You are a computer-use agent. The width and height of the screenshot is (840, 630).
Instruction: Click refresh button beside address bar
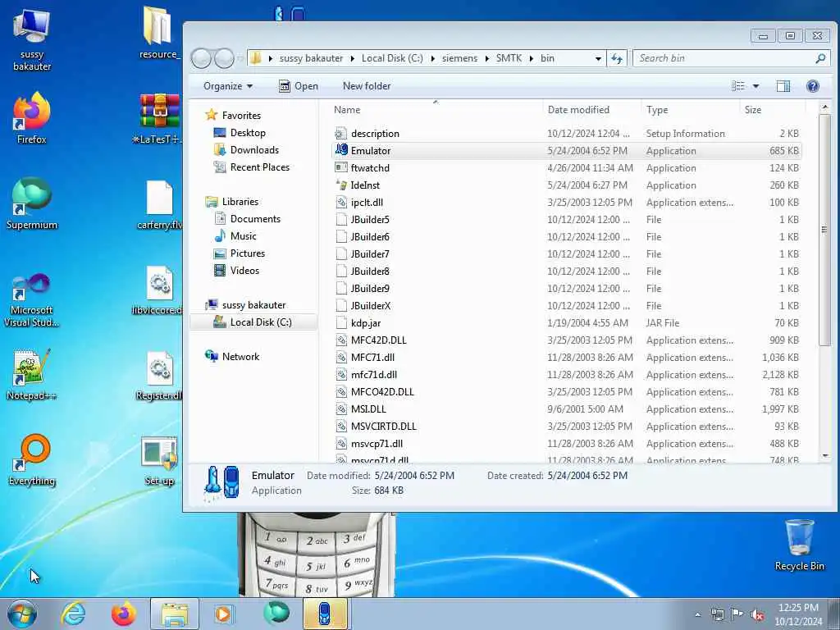pyautogui.click(x=617, y=58)
